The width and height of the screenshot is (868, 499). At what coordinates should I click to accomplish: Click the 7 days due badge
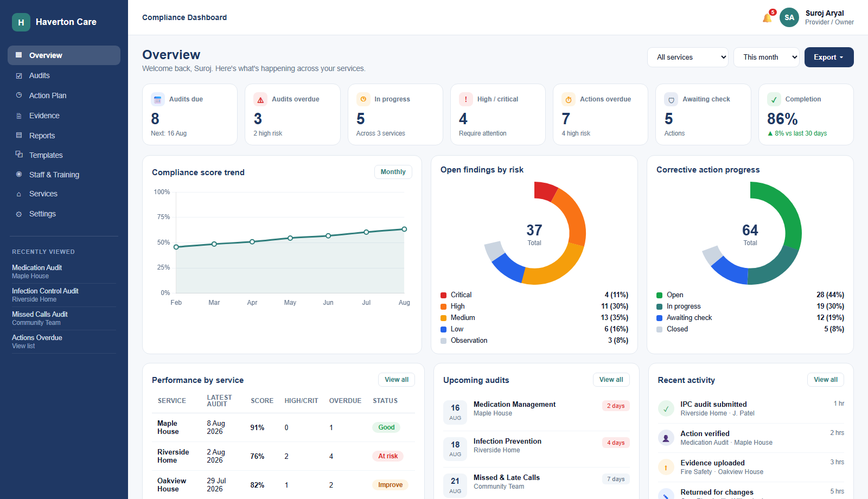coord(616,479)
